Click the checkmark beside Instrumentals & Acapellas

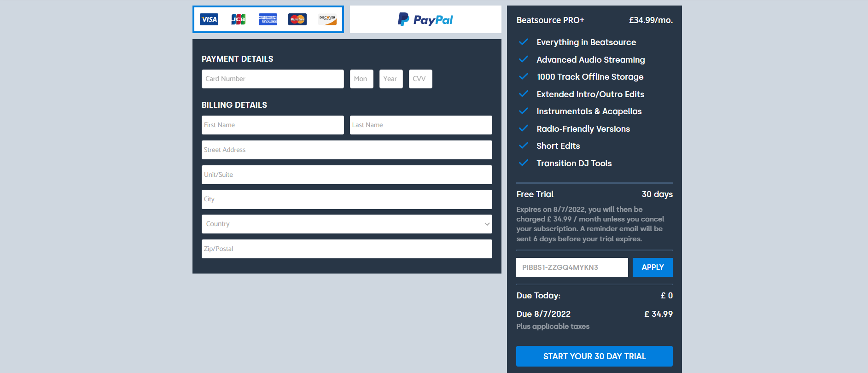[x=524, y=111]
